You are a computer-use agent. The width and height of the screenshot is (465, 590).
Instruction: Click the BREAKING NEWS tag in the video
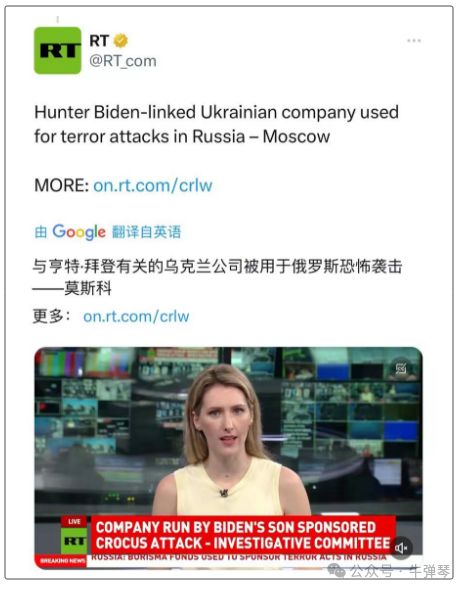[x=62, y=561]
